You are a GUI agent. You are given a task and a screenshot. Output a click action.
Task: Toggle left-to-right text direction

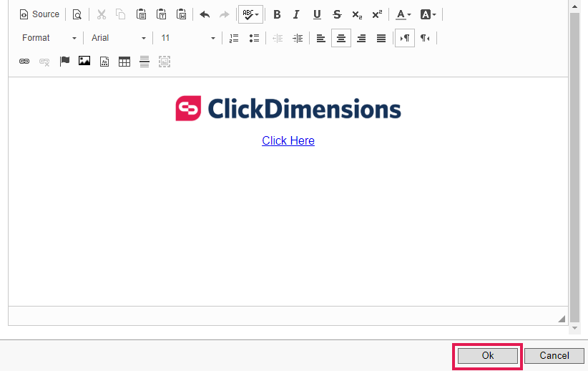pyautogui.click(x=405, y=38)
